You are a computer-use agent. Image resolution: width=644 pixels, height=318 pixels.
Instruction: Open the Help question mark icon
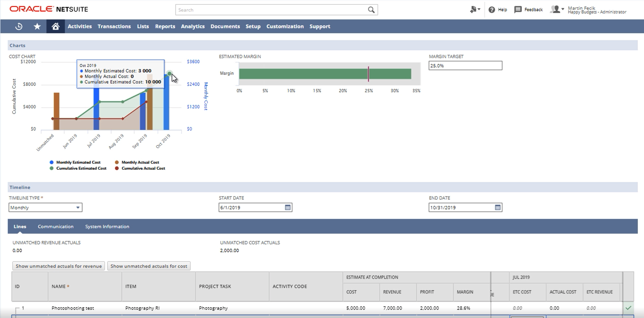(491, 10)
